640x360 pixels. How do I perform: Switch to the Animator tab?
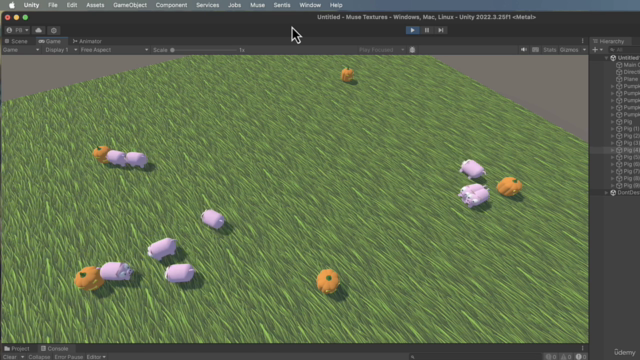click(87, 41)
